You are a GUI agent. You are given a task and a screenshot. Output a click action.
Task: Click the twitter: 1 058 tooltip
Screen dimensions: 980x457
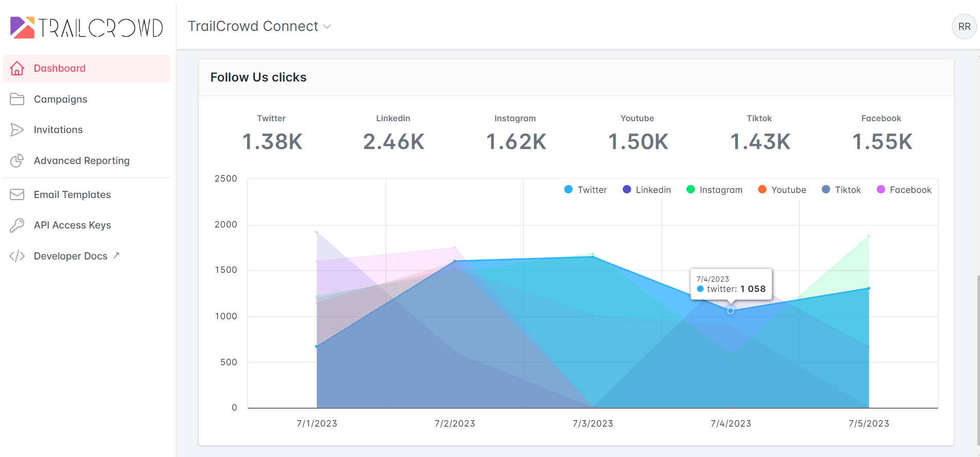[731, 284]
